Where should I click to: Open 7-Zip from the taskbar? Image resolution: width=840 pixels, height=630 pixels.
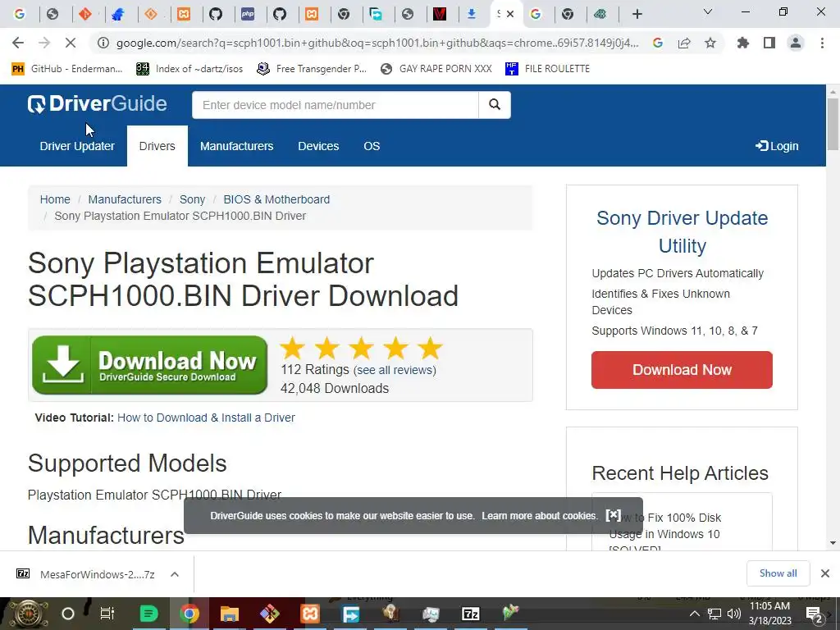470,614
